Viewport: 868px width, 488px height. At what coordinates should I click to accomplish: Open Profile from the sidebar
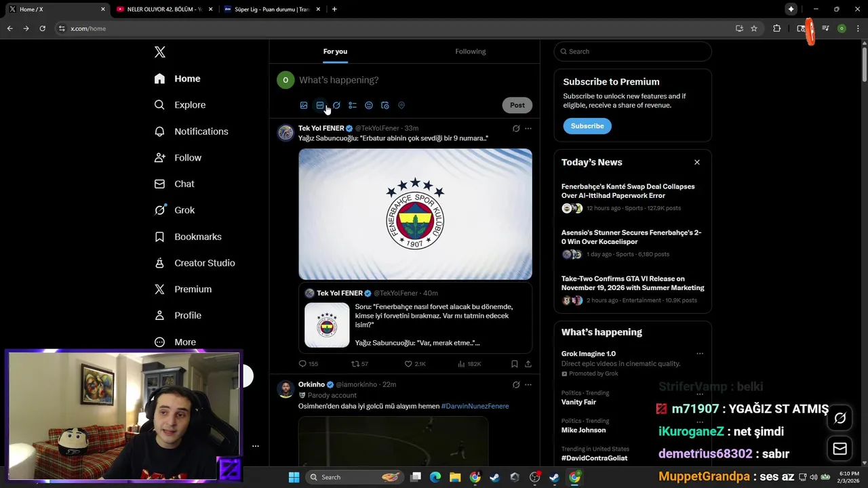click(x=178, y=315)
